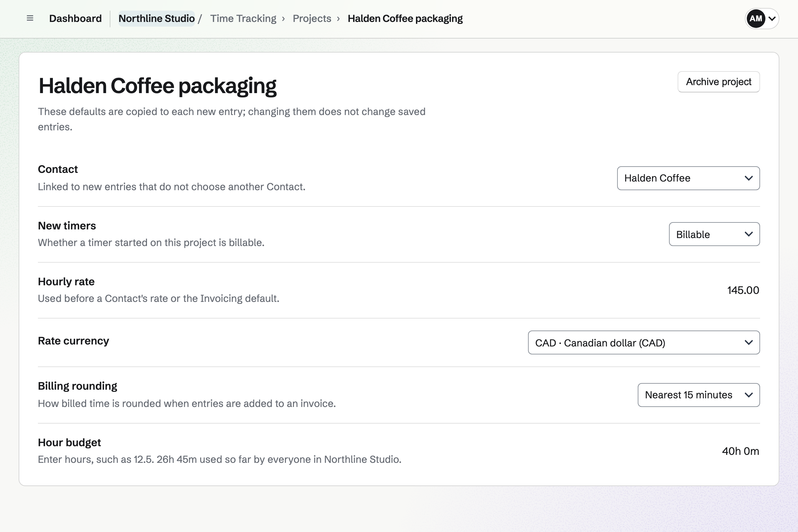Screen dimensions: 798x532
Task: Navigate to Time Tracking breadcrumb
Action: 243,18
